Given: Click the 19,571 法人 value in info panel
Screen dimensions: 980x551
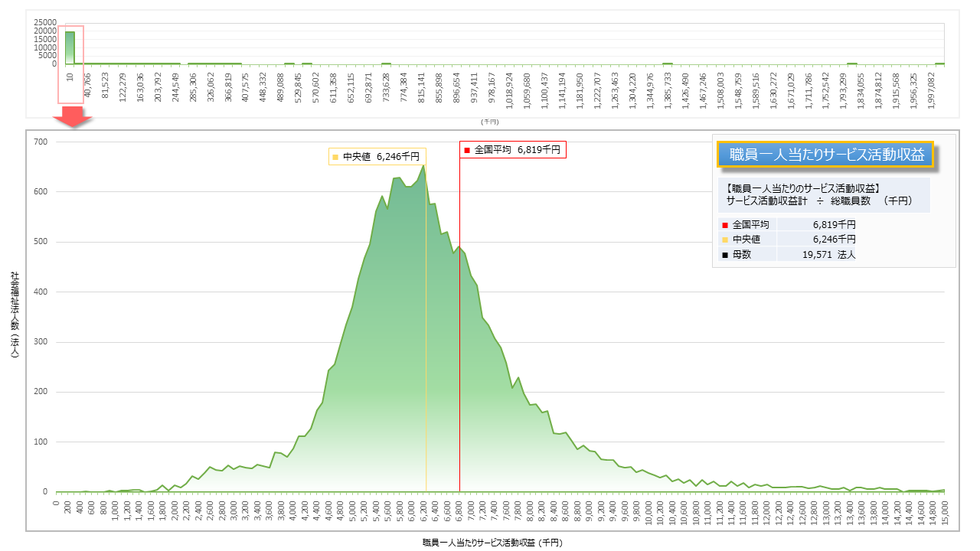Looking at the screenshot, I should pyautogui.click(x=828, y=254).
